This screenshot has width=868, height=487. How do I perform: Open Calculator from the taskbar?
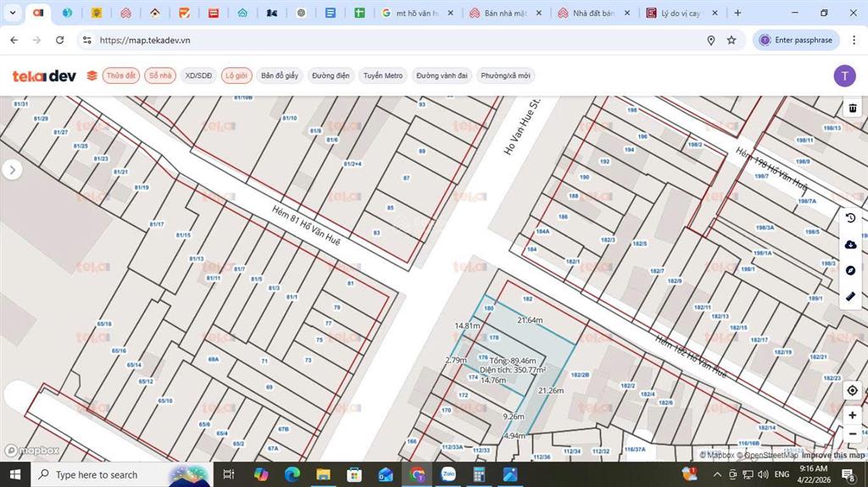pos(479,474)
